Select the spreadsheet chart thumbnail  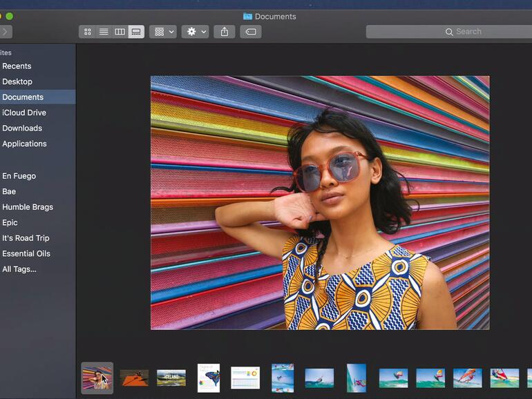point(245,378)
